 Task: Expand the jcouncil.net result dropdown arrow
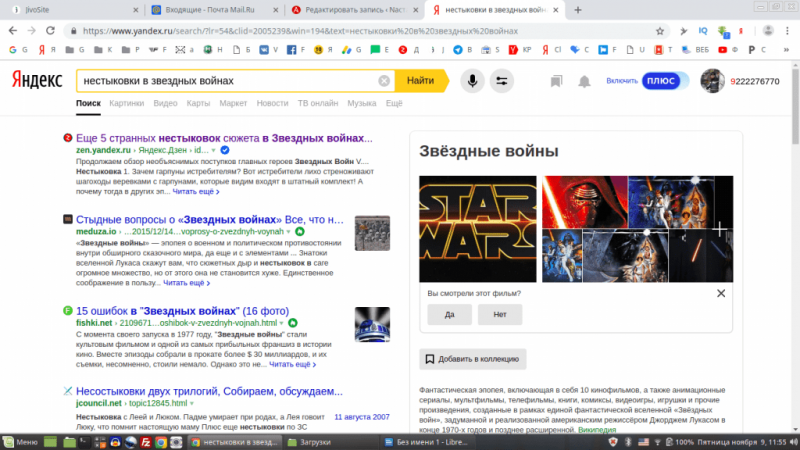192,404
